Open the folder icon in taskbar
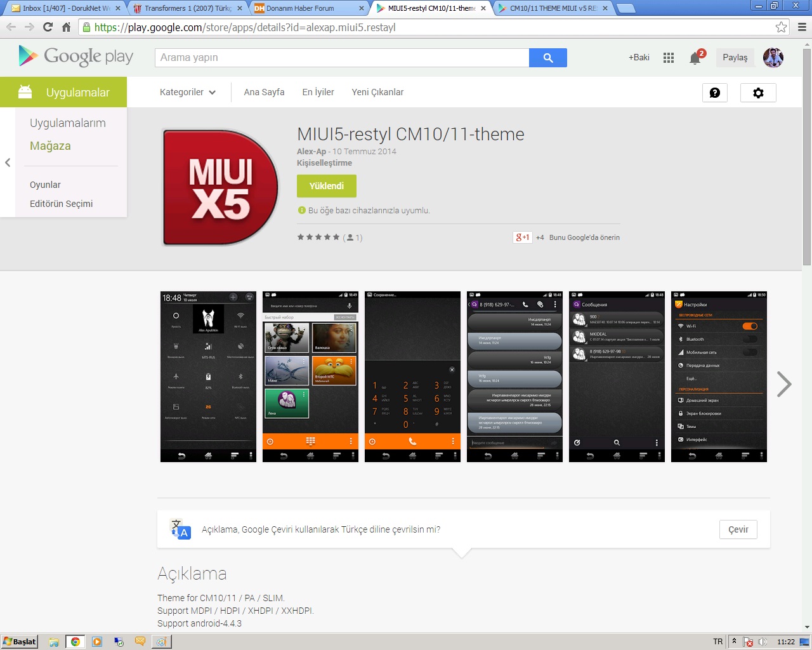Image resolution: width=812 pixels, height=650 pixels. (54, 642)
